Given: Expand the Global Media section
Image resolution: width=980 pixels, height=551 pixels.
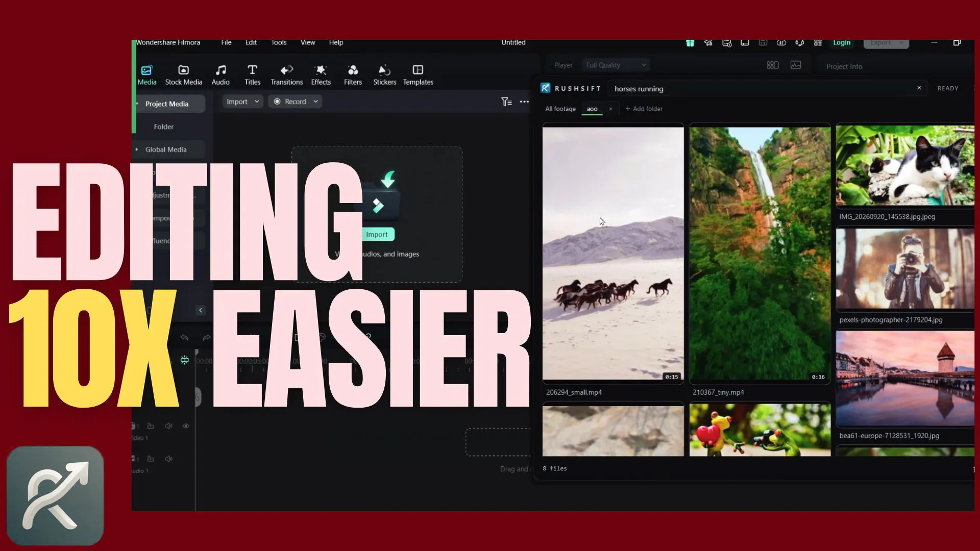Looking at the screenshot, I should click(x=169, y=149).
